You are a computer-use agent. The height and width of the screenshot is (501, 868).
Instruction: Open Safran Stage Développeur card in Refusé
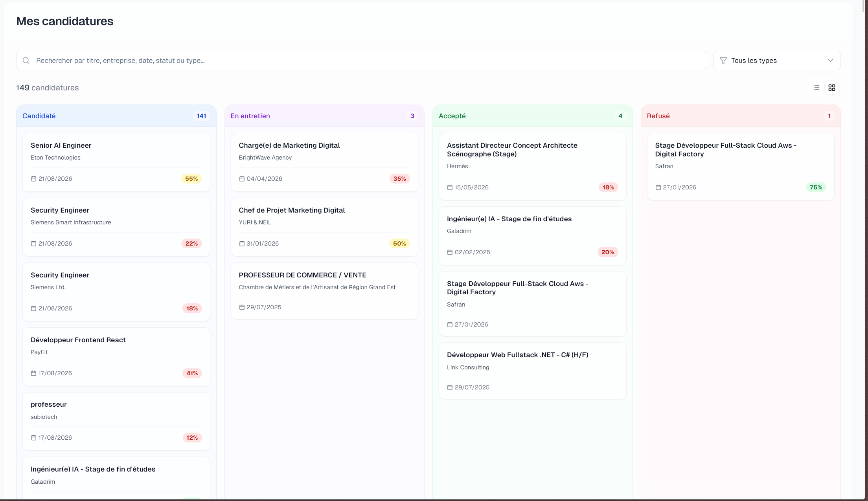point(741,167)
